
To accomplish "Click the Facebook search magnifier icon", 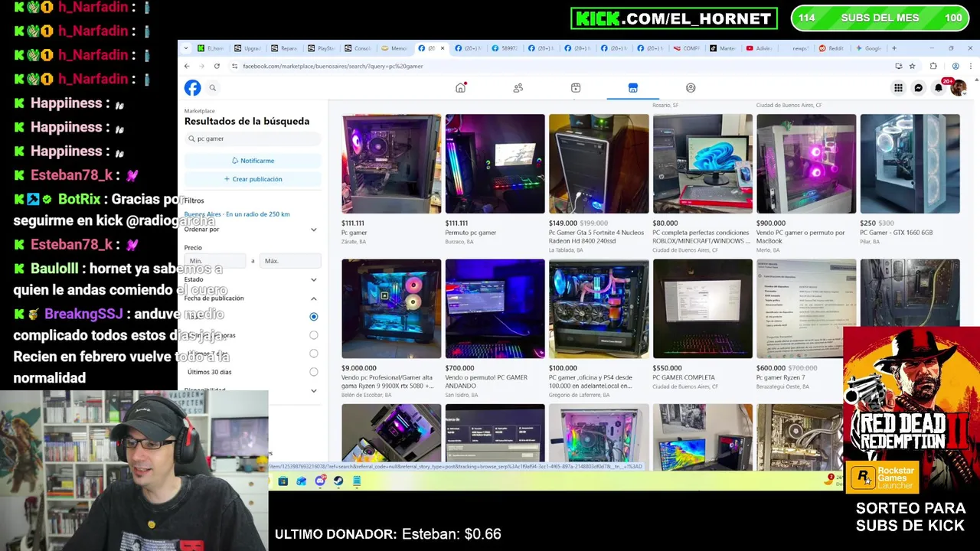I will pyautogui.click(x=213, y=88).
